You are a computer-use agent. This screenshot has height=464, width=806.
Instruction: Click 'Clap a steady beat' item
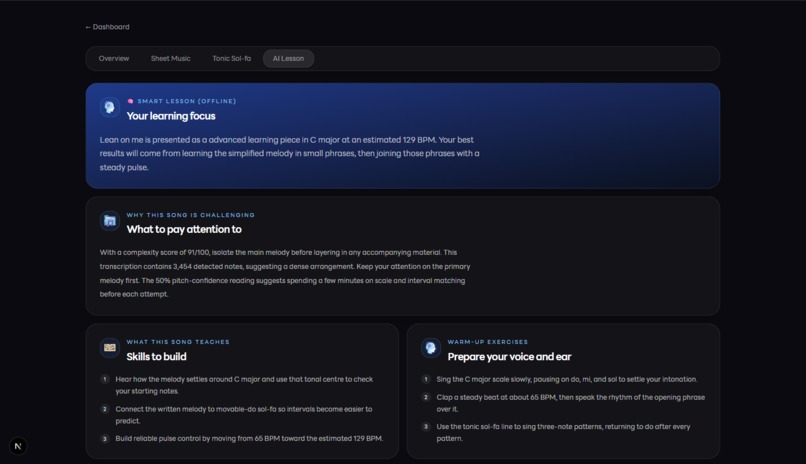click(x=571, y=403)
